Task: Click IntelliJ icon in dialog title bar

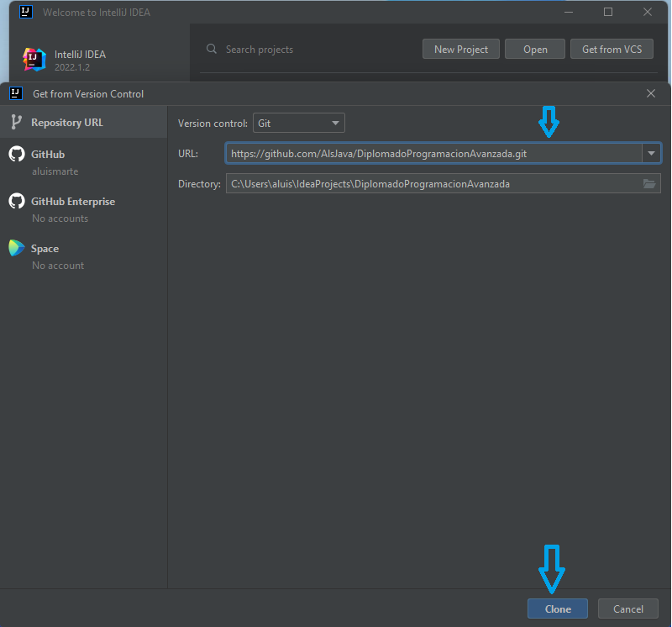Action: tap(16, 93)
